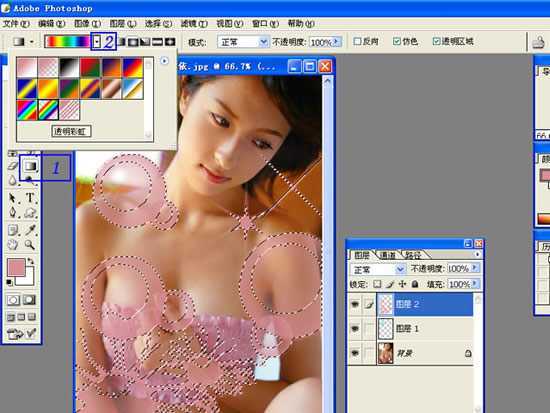The width and height of the screenshot is (550, 413).
Task: Choose Linear gradient type
Action: coord(121,42)
